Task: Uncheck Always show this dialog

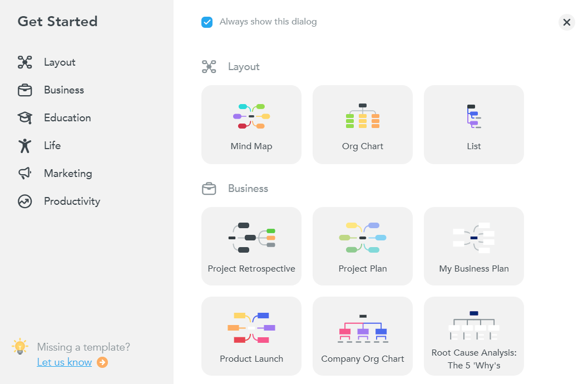Action: (207, 22)
